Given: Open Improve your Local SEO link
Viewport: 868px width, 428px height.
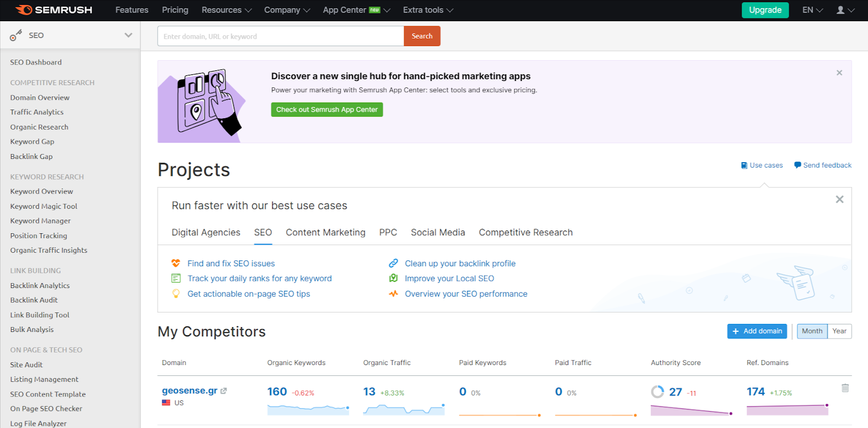Looking at the screenshot, I should 449,278.
